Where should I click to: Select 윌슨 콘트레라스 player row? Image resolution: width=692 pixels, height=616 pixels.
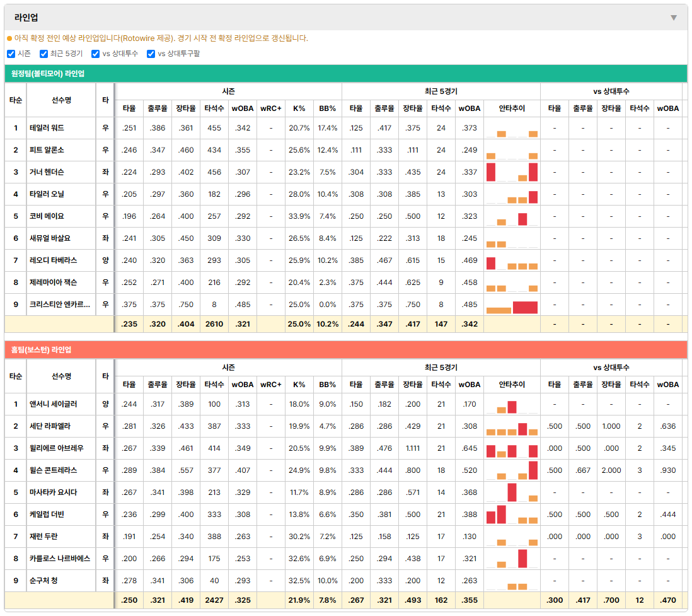(346, 470)
